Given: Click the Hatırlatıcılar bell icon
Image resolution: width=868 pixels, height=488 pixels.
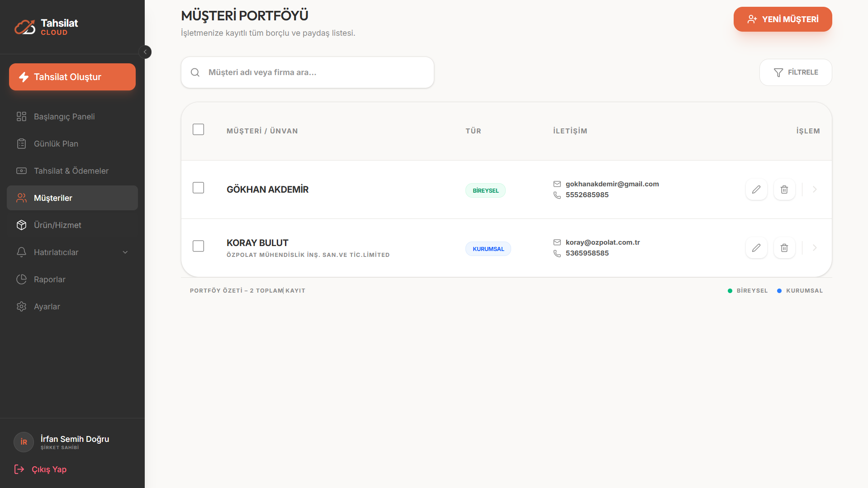Looking at the screenshot, I should point(21,252).
